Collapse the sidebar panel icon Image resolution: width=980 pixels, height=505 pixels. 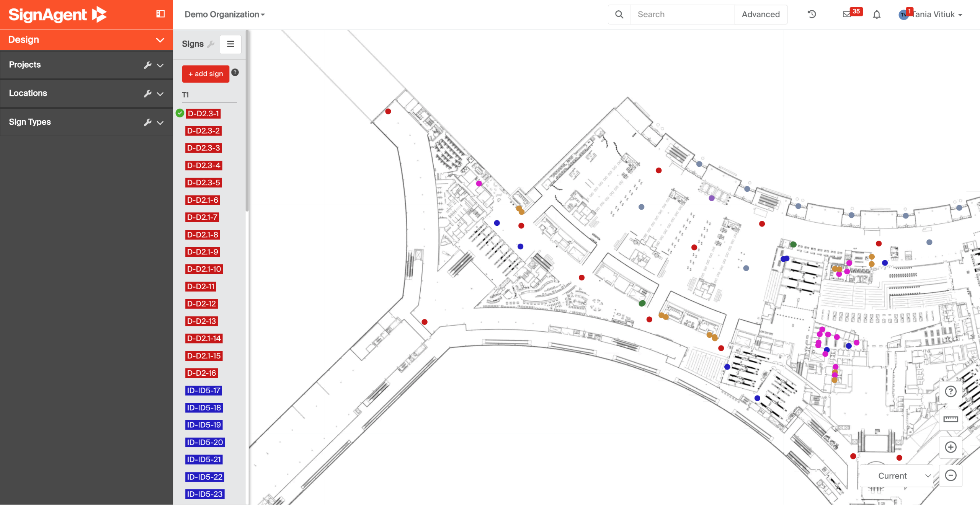tap(160, 14)
